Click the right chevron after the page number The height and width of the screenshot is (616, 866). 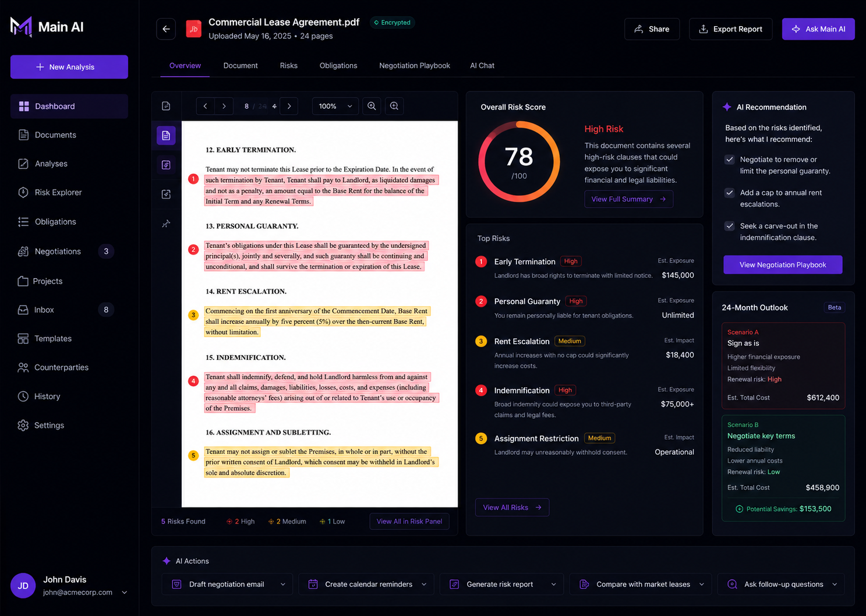(289, 106)
